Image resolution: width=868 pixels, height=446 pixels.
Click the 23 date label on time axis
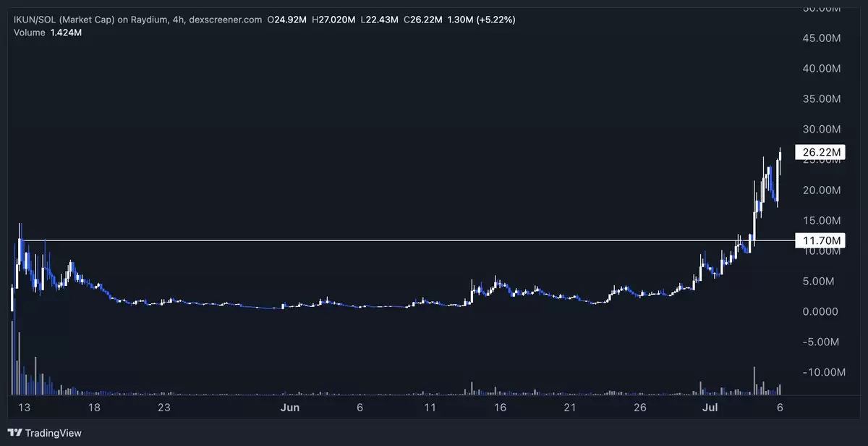tap(164, 408)
